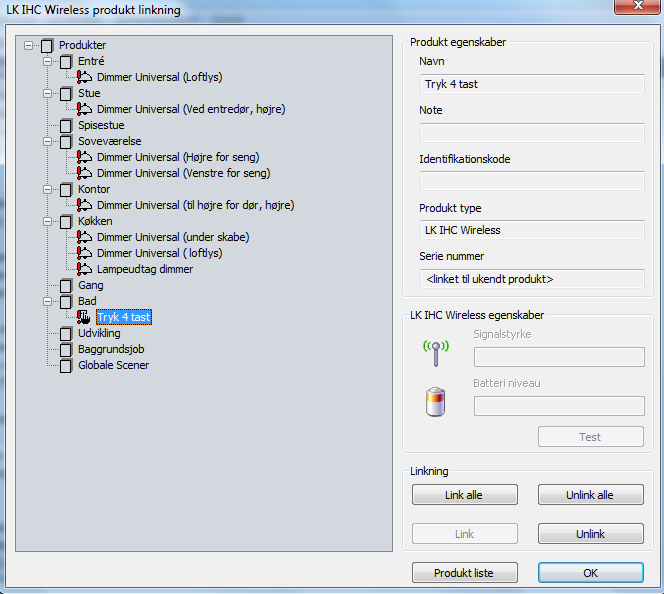The image size is (664, 594).
Task: Click the battery level icon
Action: (435, 402)
